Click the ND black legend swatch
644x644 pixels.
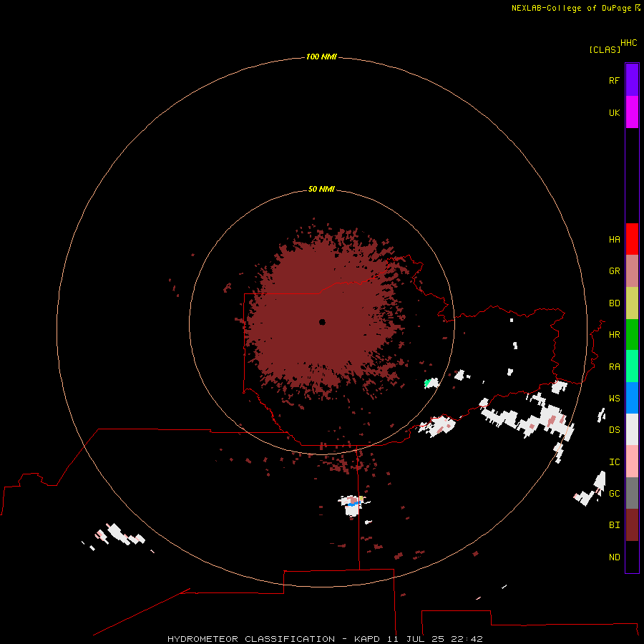coord(632,557)
